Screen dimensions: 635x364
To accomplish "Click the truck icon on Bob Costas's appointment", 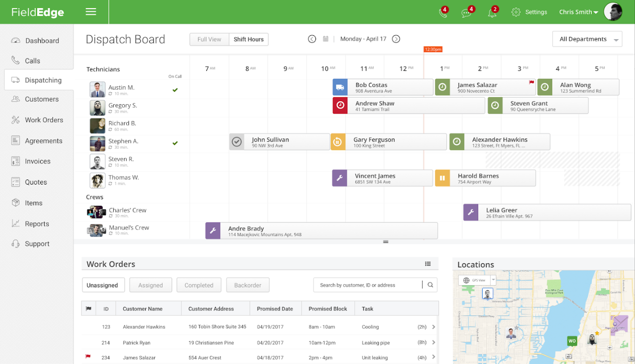I will click(339, 86).
